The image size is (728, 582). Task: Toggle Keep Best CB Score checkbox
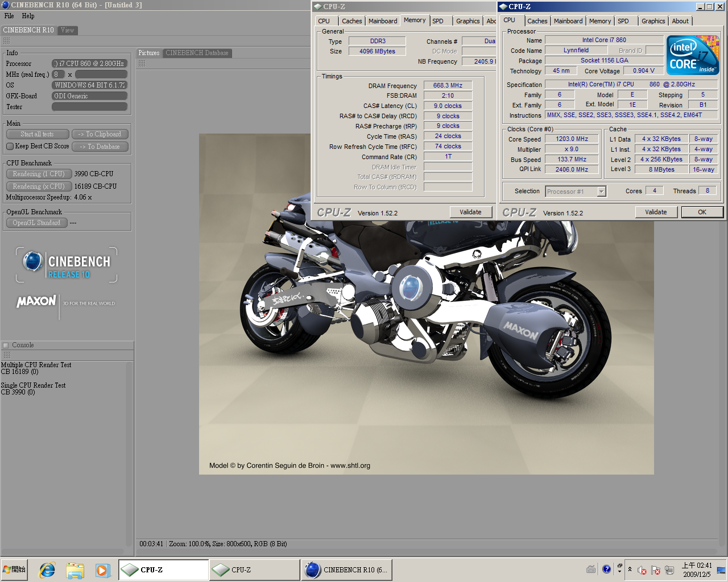click(x=10, y=146)
